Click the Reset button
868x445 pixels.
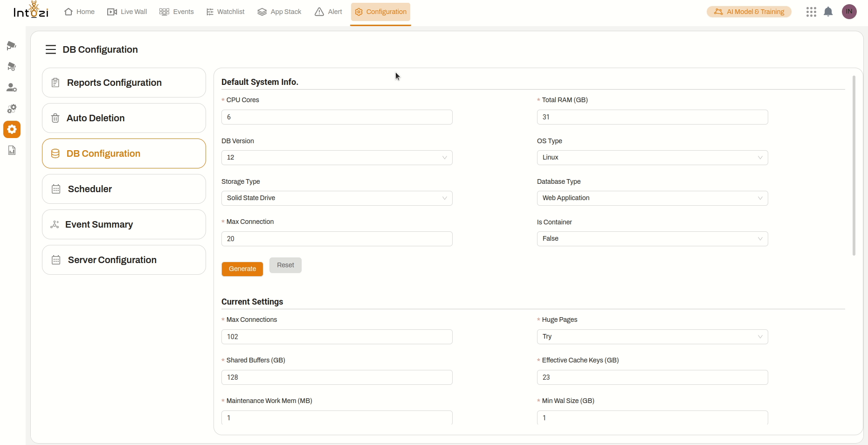285,265
